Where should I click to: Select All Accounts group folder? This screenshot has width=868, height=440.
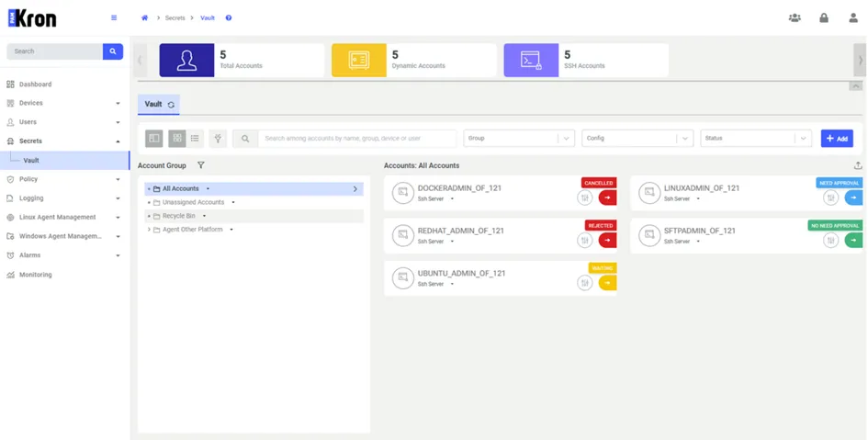click(254, 188)
